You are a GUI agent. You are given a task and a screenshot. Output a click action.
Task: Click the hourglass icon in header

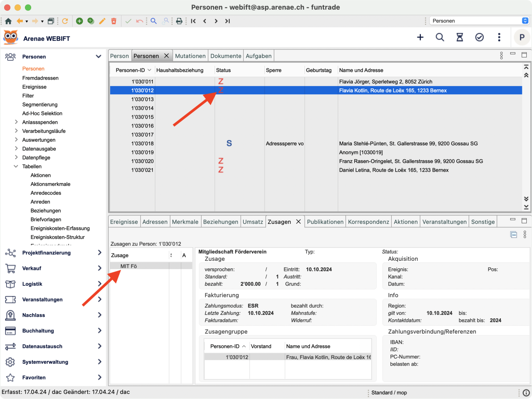coord(460,37)
